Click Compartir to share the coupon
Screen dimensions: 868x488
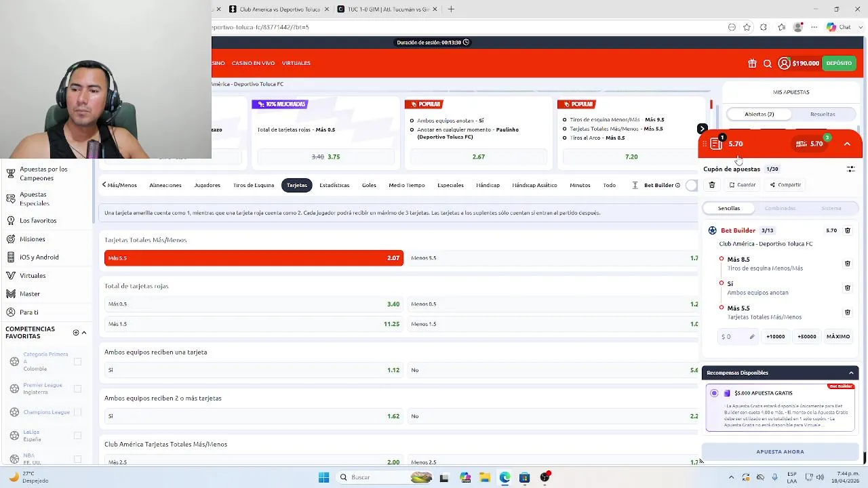click(785, 184)
